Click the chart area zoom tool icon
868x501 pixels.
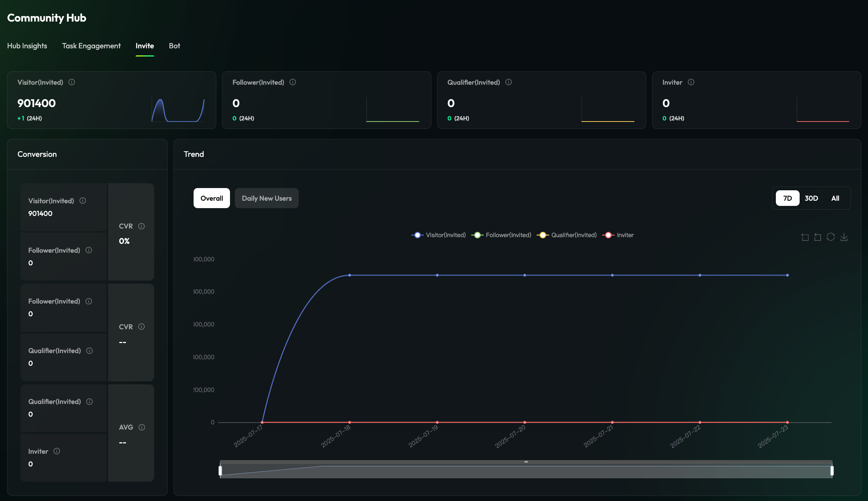[x=805, y=237]
